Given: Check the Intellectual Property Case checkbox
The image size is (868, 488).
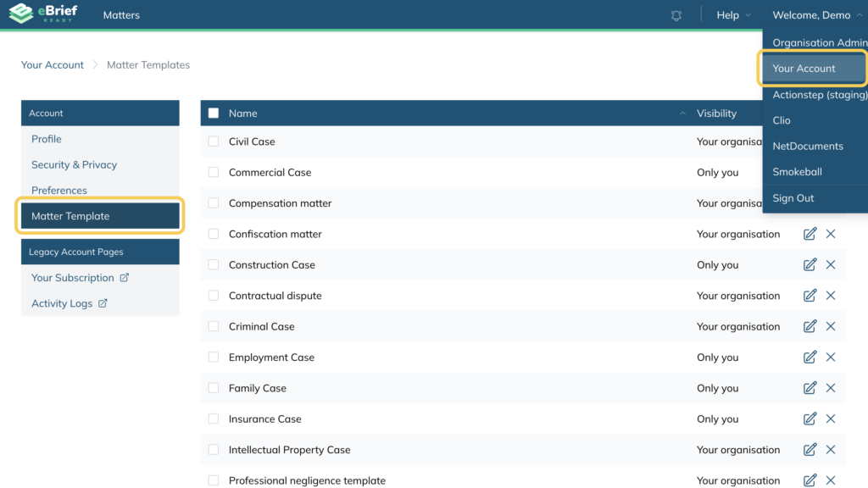Looking at the screenshot, I should pyautogui.click(x=214, y=450).
